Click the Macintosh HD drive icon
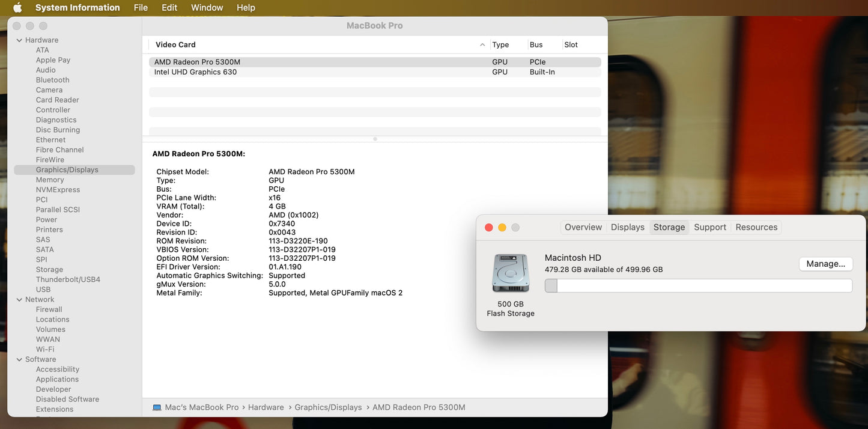The image size is (868, 429). pyautogui.click(x=510, y=273)
